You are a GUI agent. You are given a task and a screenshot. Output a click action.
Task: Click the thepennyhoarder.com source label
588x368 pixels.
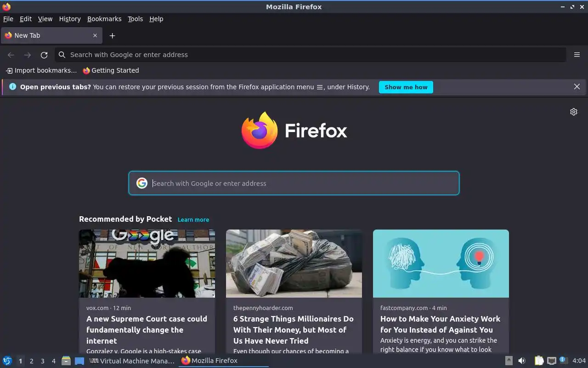[263, 308]
